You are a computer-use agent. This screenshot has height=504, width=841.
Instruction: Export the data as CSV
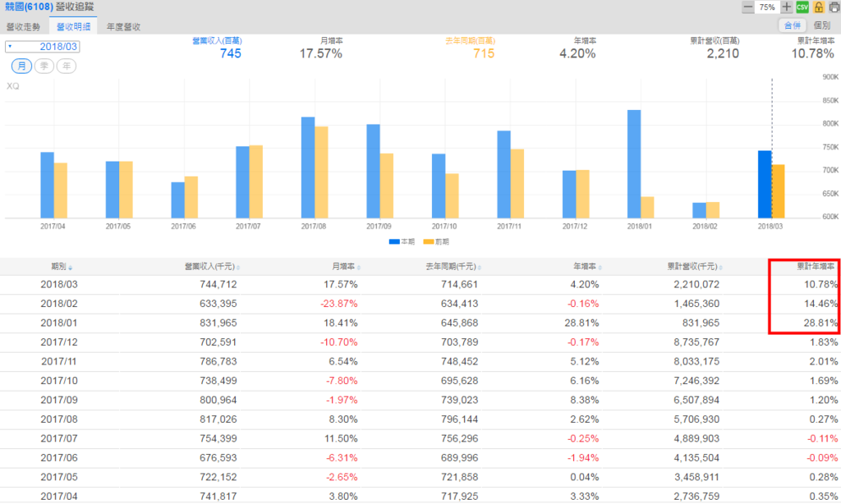tap(802, 7)
